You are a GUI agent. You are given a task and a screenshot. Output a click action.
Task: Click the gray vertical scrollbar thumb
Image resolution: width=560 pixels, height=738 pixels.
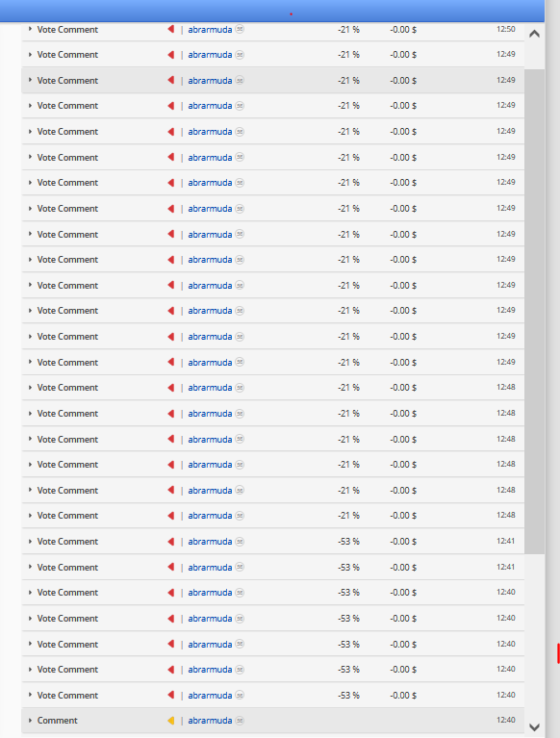534,312
